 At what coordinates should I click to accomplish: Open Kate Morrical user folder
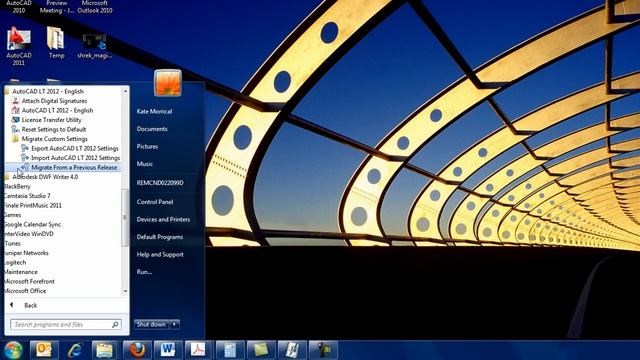[154, 111]
